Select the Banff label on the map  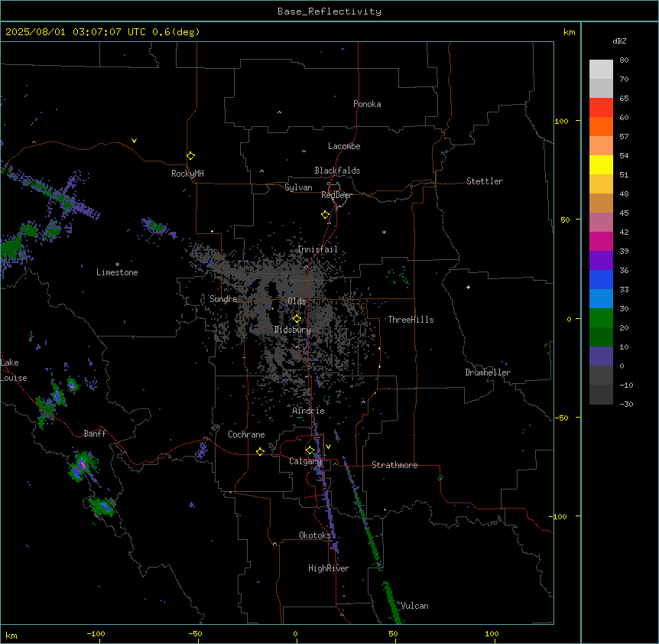click(95, 434)
